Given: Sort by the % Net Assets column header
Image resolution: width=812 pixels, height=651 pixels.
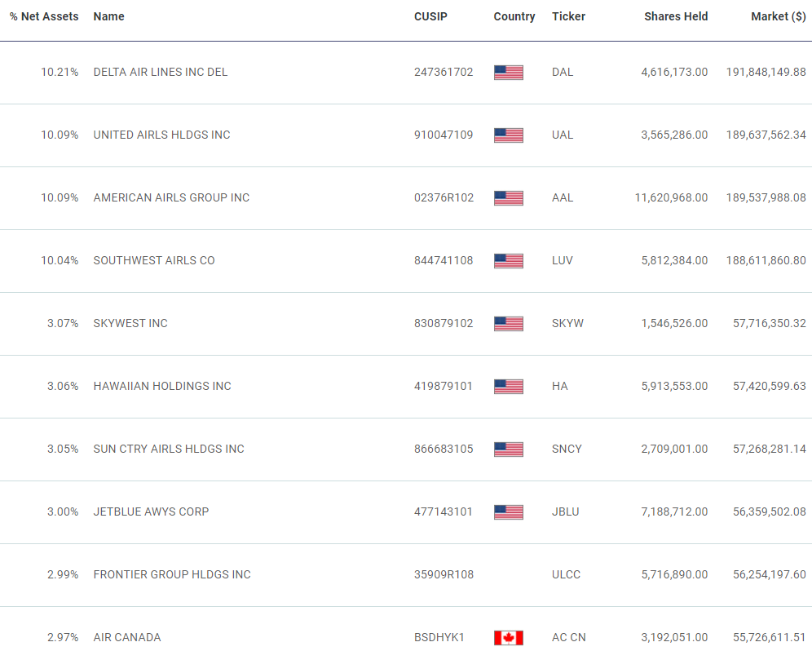Looking at the screenshot, I should 44,16.
